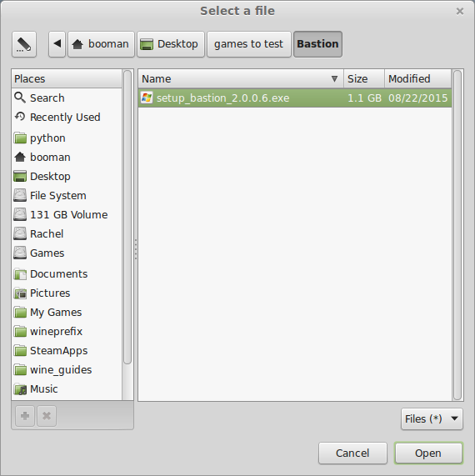The width and height of the screenshot is (475, 476).
Task: Sort by Size column header
Action: pos(364,79)
